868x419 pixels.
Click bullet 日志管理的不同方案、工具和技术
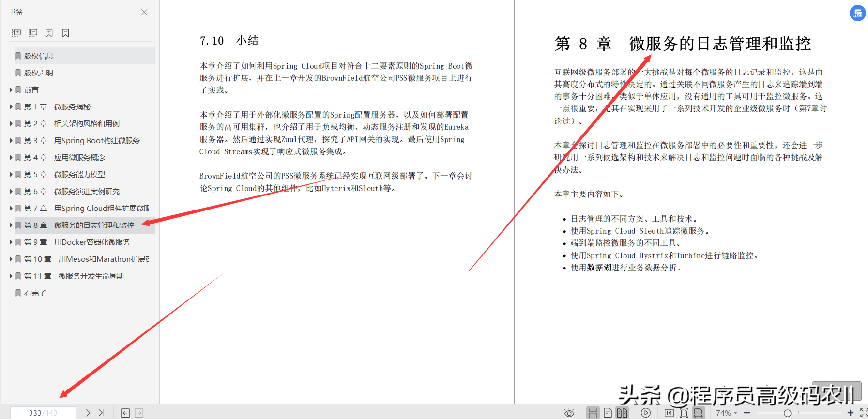(634, 219)
